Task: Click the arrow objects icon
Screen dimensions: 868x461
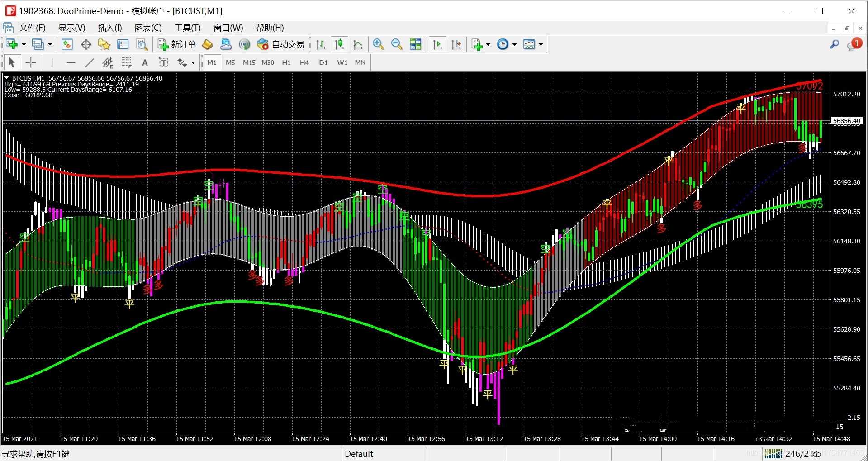Action: click(182, 62)
